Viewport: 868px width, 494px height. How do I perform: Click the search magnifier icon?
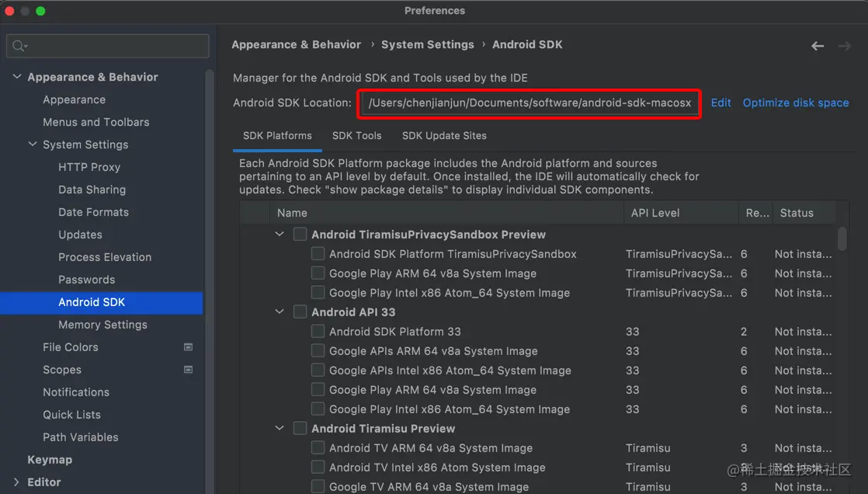19,46
